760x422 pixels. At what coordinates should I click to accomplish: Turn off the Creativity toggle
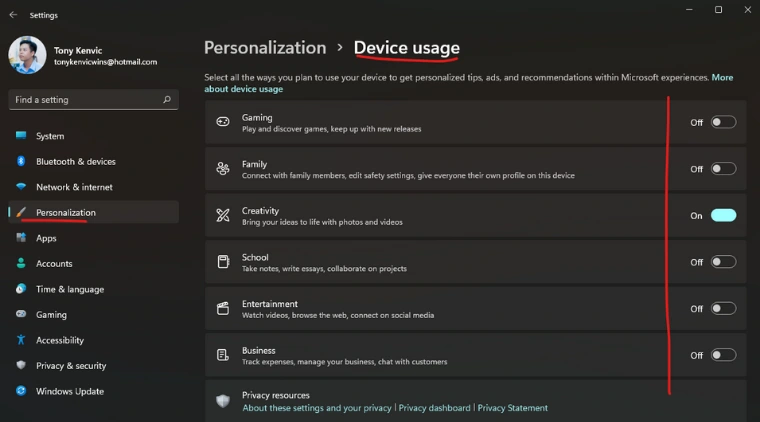click(x=723, y=215)
